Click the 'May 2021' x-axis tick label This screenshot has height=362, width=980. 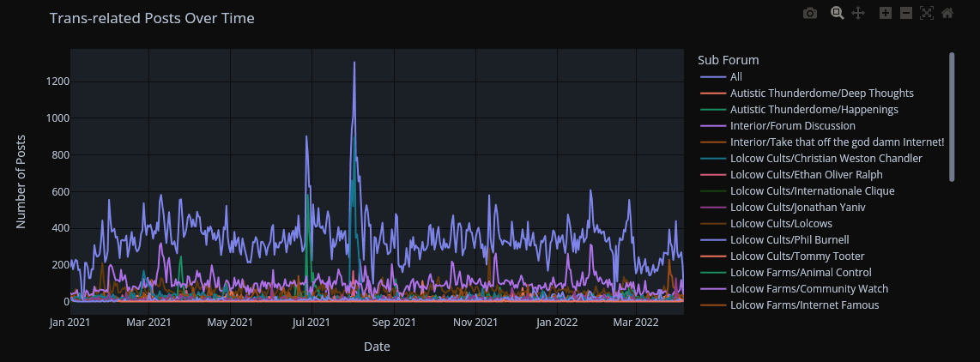pos(231,323)
